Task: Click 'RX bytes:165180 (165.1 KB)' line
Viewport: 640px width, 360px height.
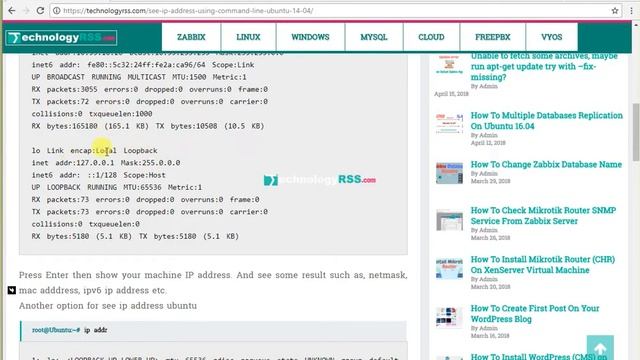Action: (x=148, y=126)
